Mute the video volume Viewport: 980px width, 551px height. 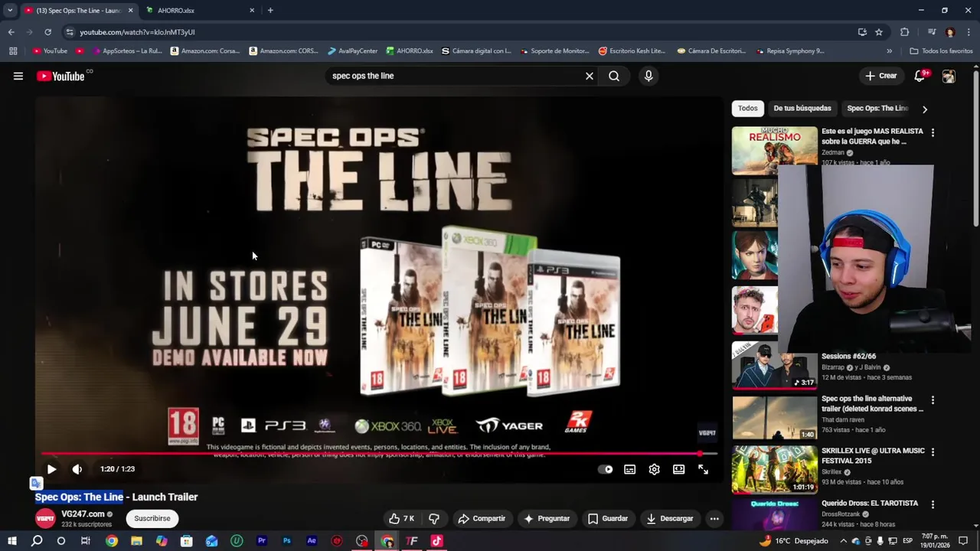(77, 469)
